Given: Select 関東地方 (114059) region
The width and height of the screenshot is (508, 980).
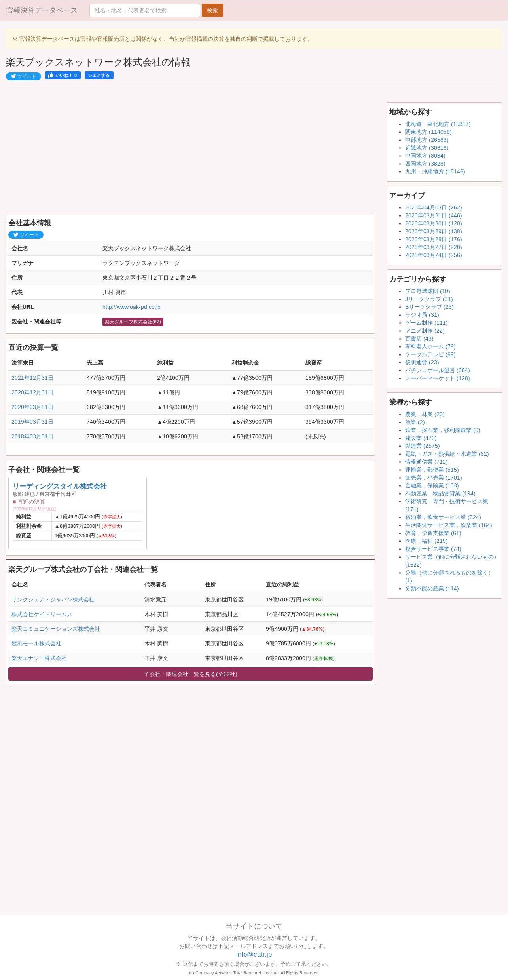Looking at the screenshot, I should tap(428, 132).
